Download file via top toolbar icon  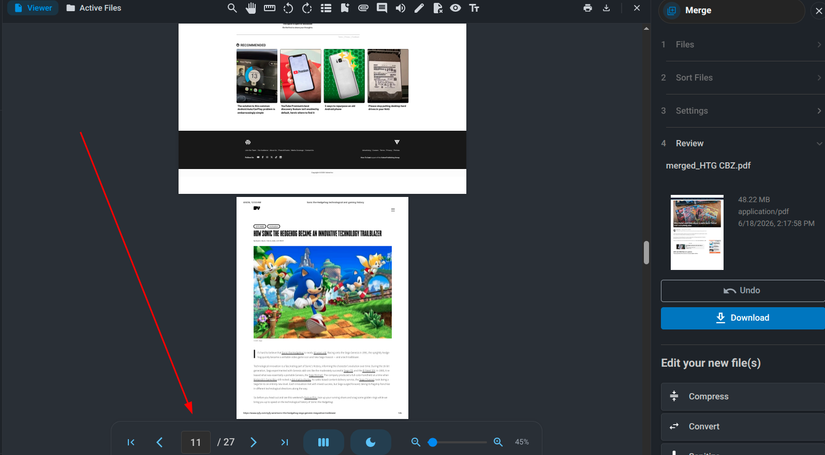point(606,8)
